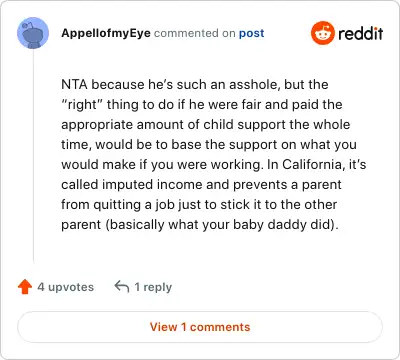Click the phrase "child support" in the comment
The image size is (400, 360).
[x=245, y=125]
